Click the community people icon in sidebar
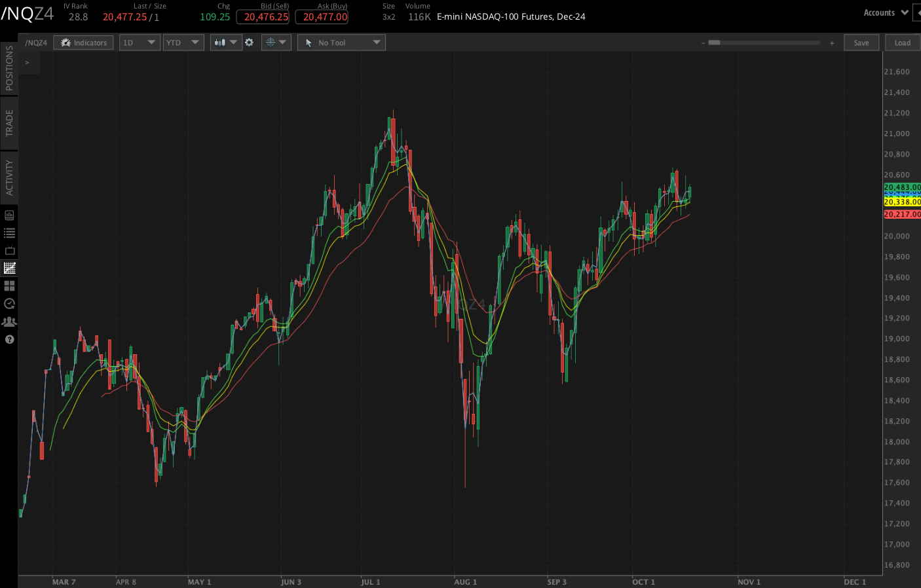The width and height of the screenshot is (921, 588). coord(9,321)
